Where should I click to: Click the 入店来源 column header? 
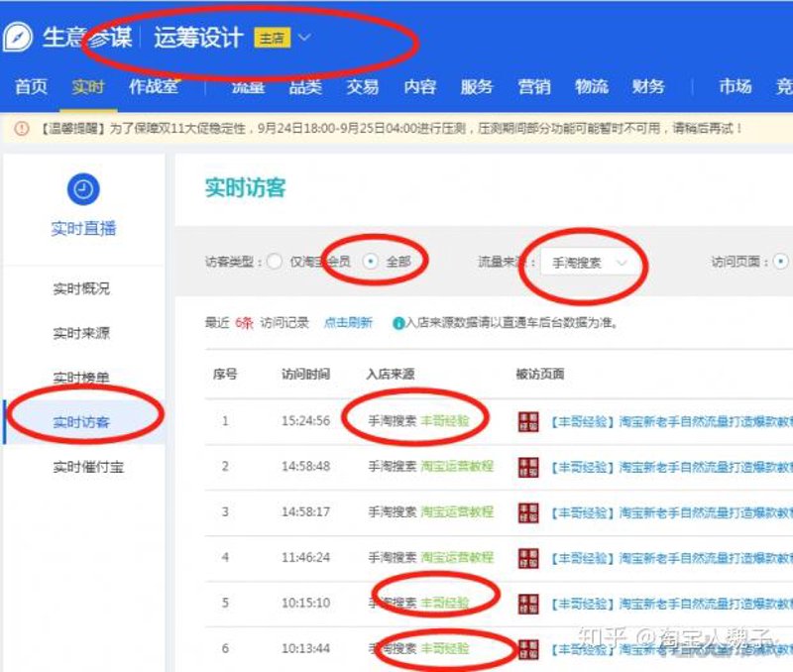click(x=391, y=375)
